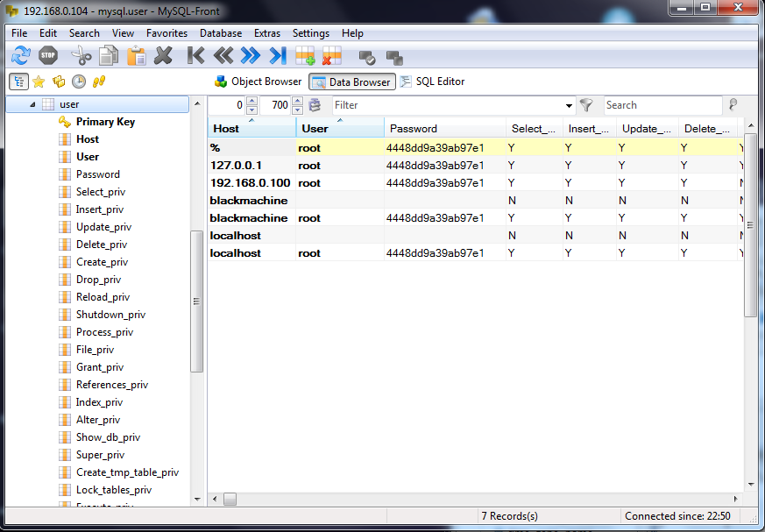
Task: Show the navigator tree view icon
Action: [x=18, y=82]
